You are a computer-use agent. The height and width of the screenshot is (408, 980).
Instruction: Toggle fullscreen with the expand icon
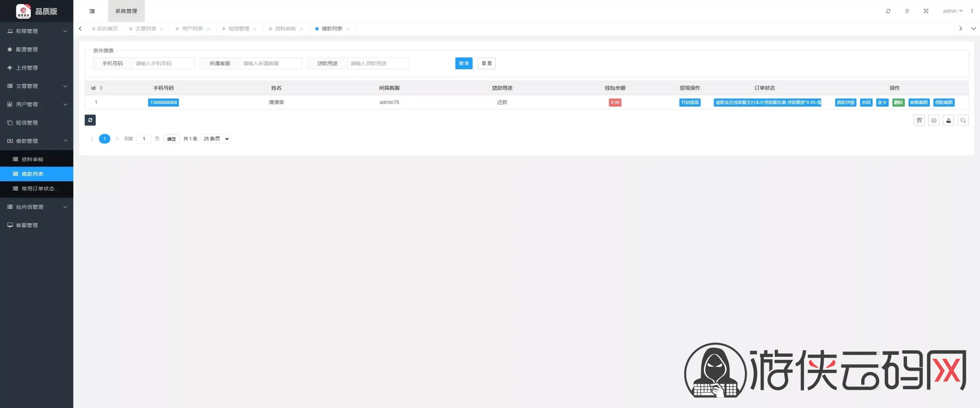point(926,11)
